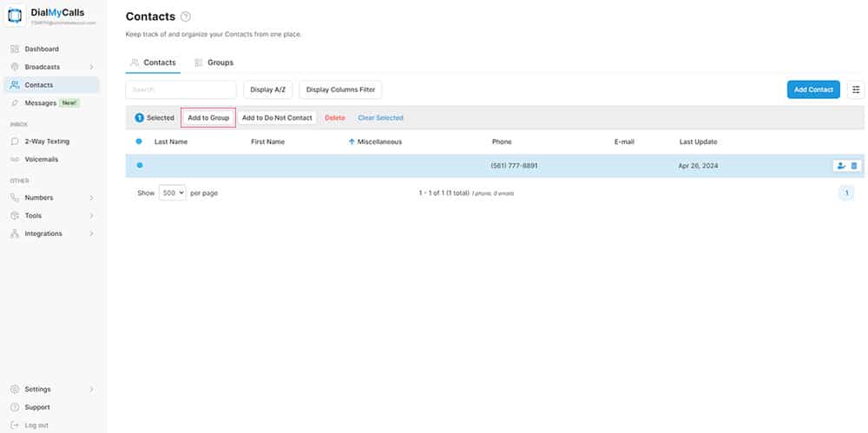This screenshot has width=868, height=433.
Task: Toggle the select-all dot in table header
Action: tap(139, 141)
